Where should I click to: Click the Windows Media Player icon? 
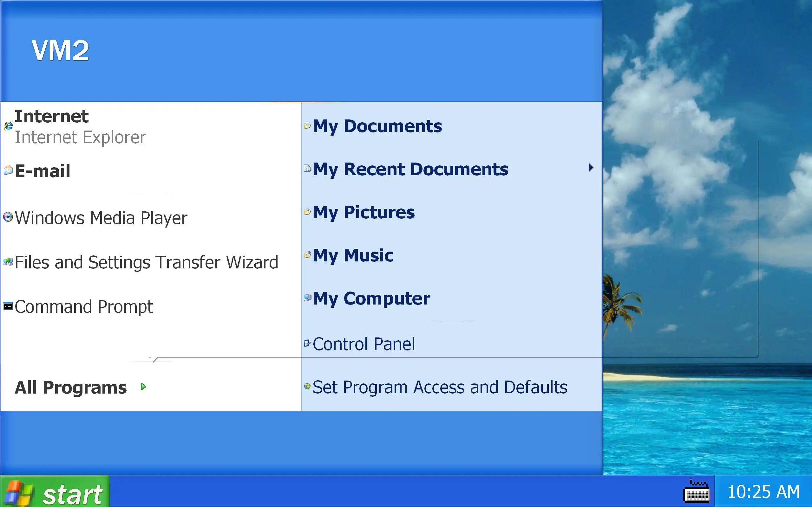pyautogui.click(x=8, y=217)
